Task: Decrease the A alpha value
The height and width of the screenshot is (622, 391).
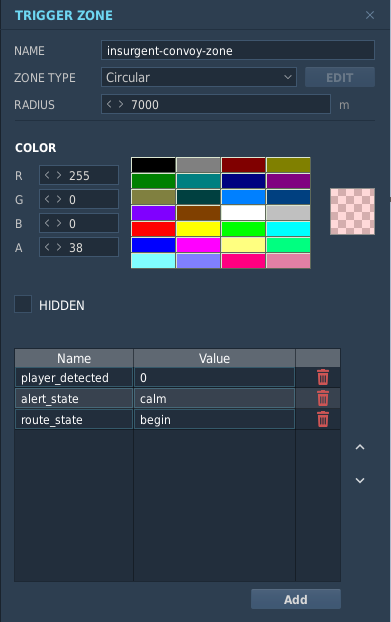Action: pyautogui.click(x=47, y=247)
